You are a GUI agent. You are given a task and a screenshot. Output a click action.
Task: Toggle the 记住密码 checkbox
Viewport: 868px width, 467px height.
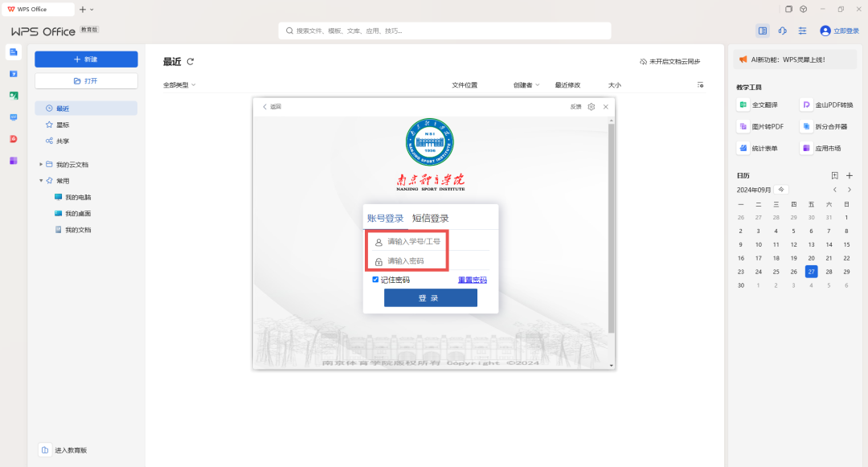pyautogui.click(x=375, y=280)
